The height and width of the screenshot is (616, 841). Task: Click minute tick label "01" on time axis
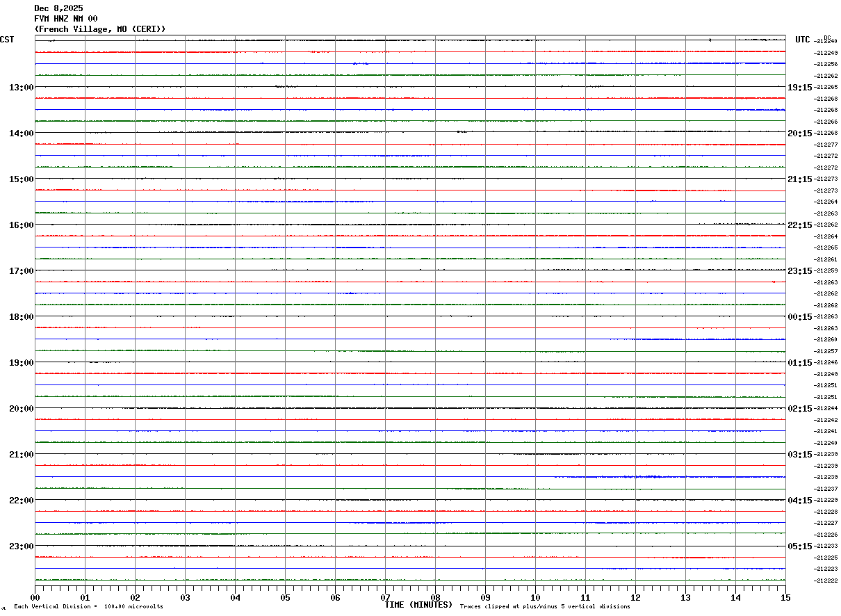point(85,597)
